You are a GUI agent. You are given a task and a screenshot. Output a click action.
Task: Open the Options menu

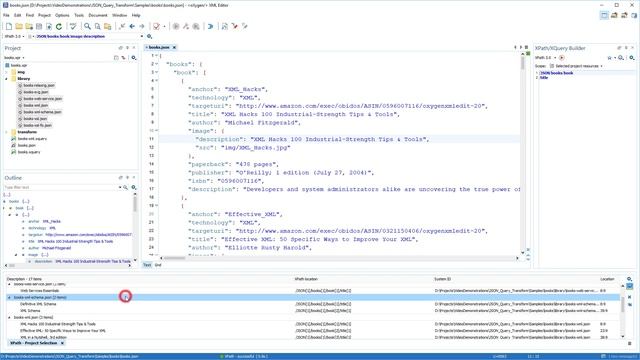[62, 15]
